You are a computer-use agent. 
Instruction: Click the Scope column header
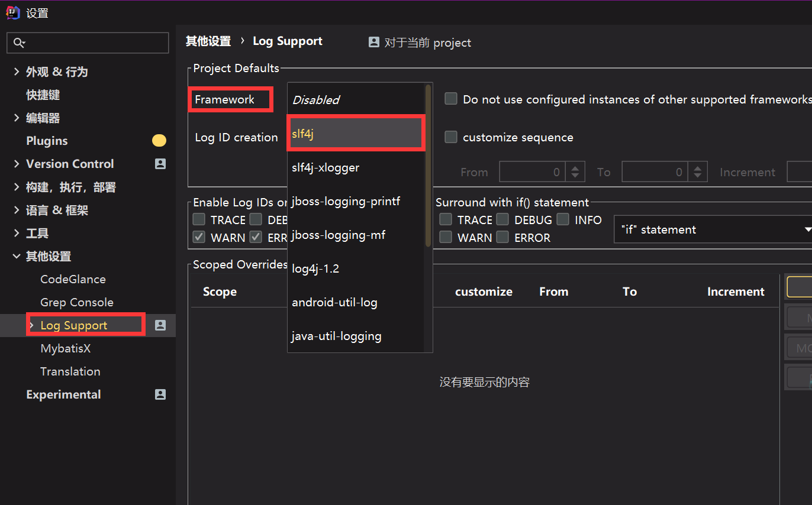coord(220,292)
